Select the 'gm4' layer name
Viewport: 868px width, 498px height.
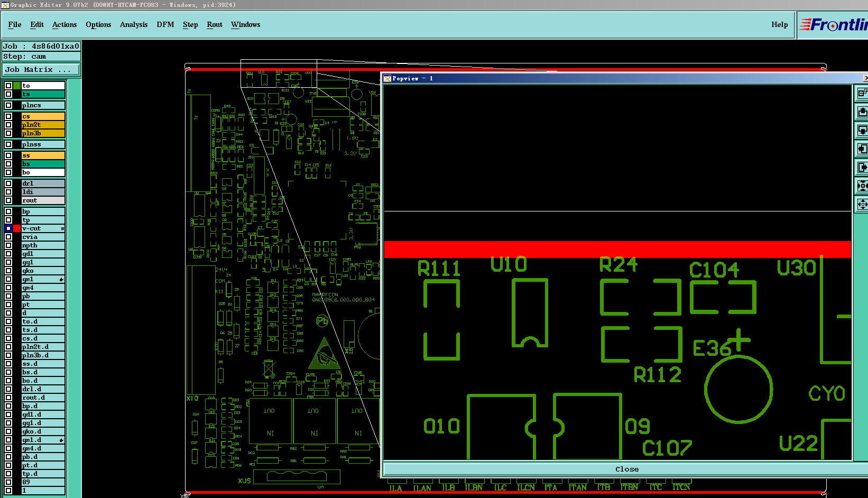coord(43,288)
